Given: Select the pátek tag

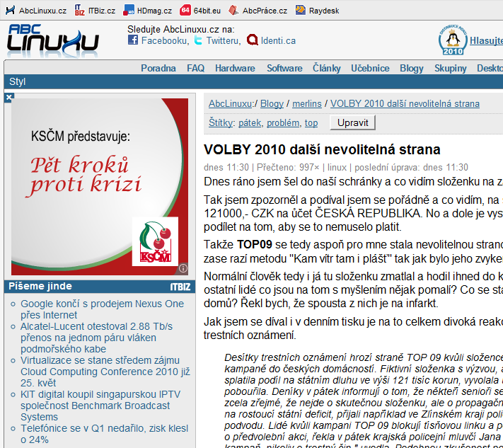Looking at the screenshot, I should [250, 122].
